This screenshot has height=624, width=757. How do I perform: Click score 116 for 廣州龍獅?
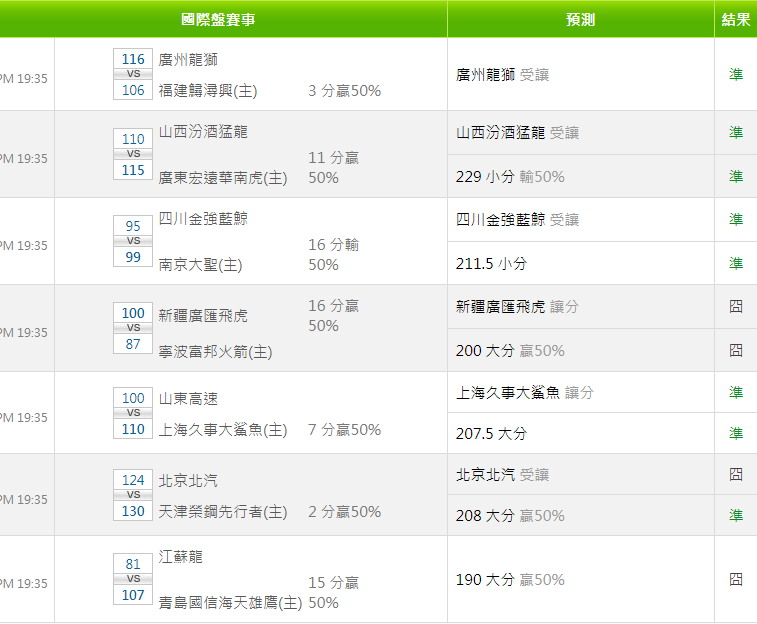click(x=133, y=59)
